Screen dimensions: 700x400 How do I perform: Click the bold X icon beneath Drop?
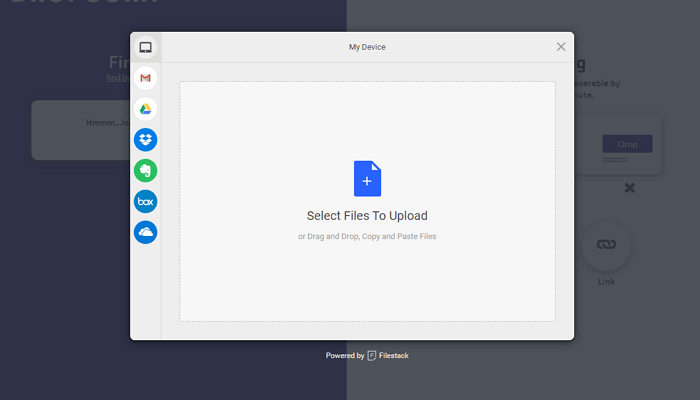(x=629, y=188)
